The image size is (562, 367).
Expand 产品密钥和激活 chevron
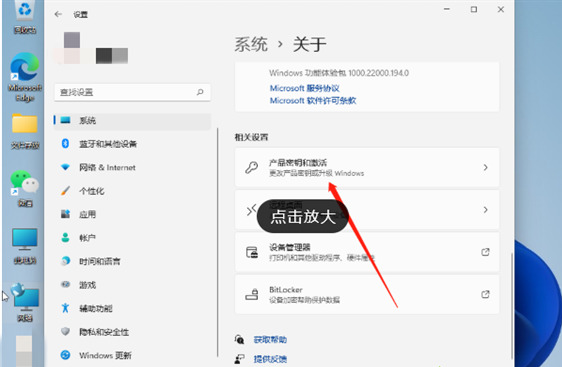485,167
